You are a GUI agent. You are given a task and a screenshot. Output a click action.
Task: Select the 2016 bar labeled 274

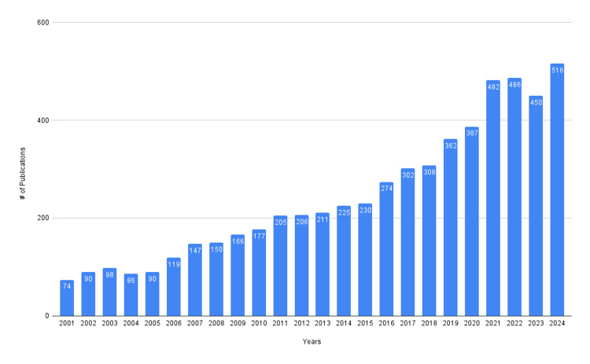[386, 249]
